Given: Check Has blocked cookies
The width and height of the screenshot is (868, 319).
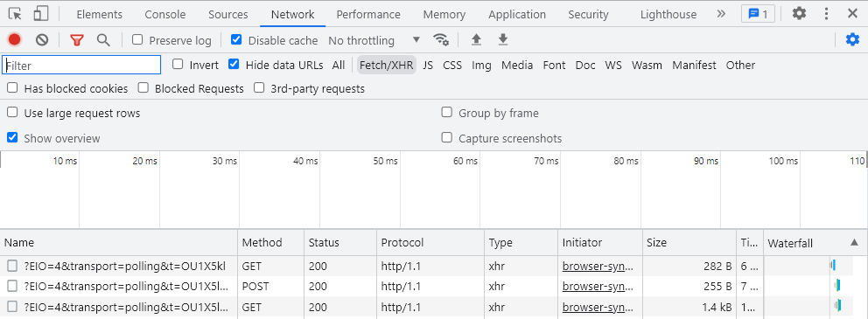Looking at the screenshot, I should coord(12,88).
